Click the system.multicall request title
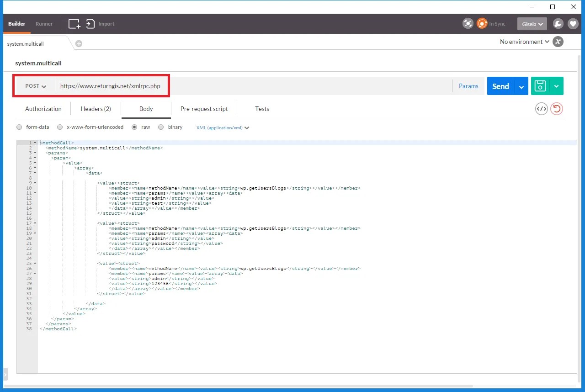This screenshot has width=585, height=392. pyautogui.click(x=38, y=63)
